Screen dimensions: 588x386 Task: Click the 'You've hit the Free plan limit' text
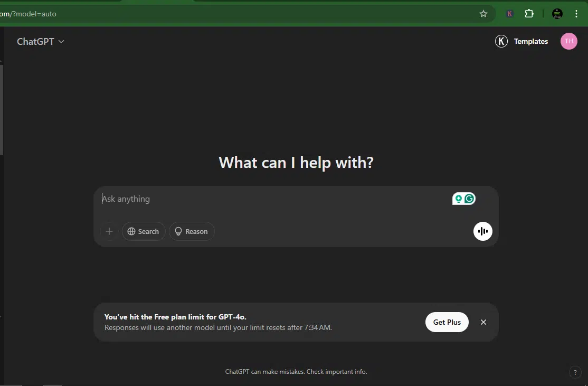point(175,317)
